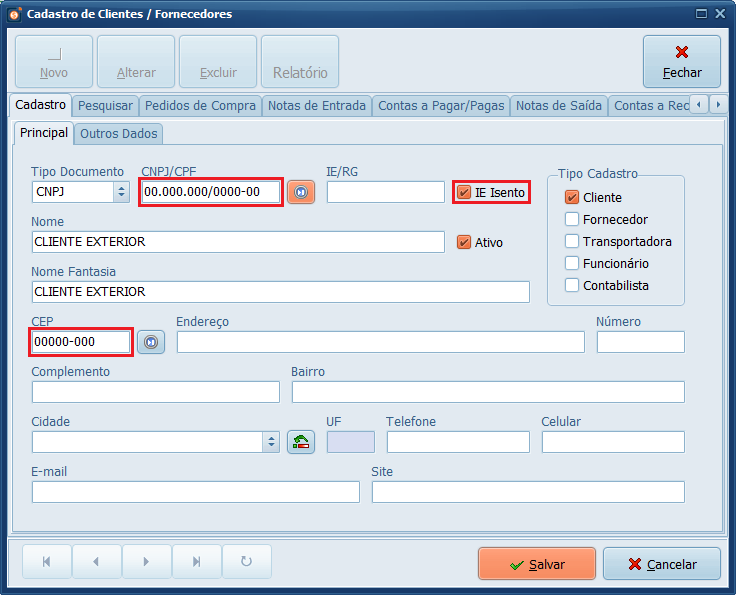Screen dimensions: 736x595
Task: Switch to the Pesquisar tab
Action: (105, 105)
